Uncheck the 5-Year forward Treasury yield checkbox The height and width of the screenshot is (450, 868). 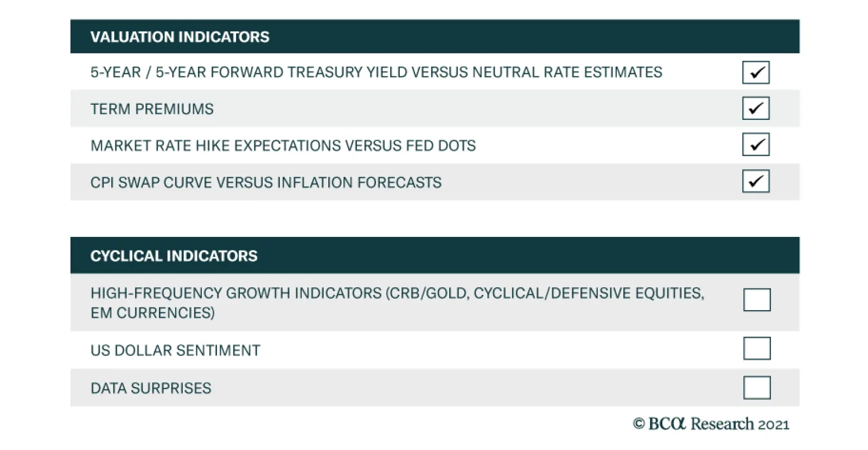756,72
